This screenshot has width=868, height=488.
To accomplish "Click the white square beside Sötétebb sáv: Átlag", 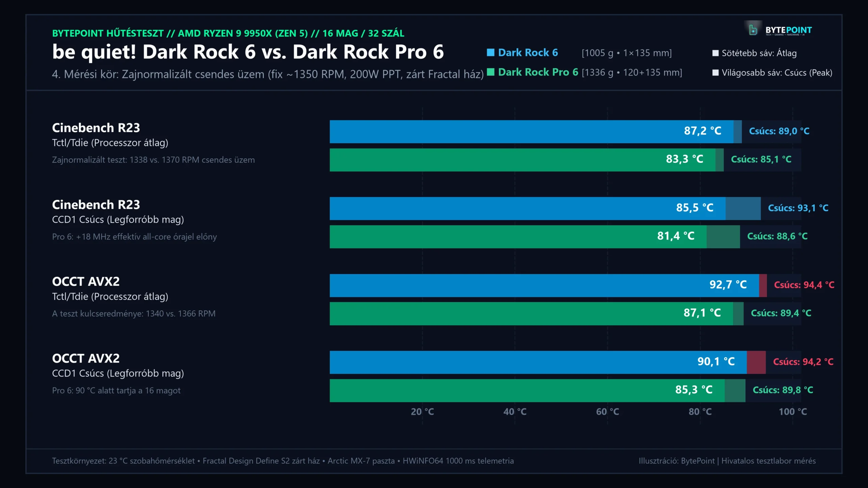I will [x=715, y=53].
